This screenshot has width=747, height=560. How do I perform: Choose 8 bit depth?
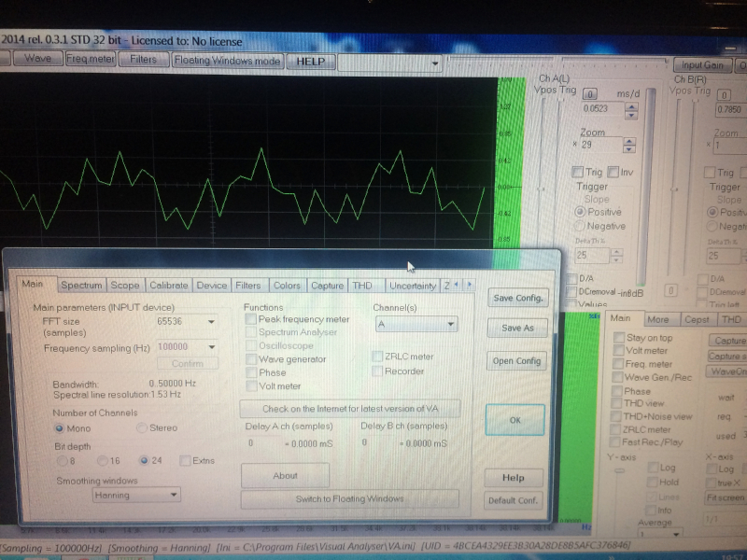(62, 460)
